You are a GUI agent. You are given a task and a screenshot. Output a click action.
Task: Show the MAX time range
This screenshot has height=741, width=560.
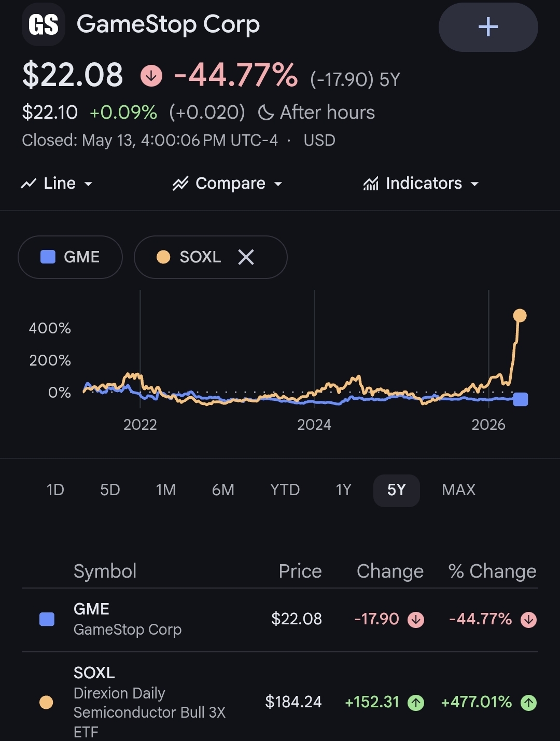click(458, 490)
